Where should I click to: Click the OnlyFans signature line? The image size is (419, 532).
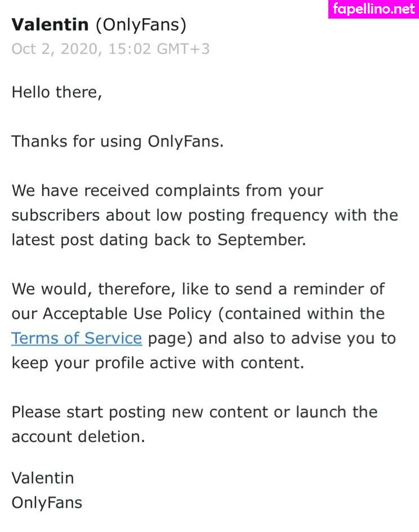click(x=47, y=502)
